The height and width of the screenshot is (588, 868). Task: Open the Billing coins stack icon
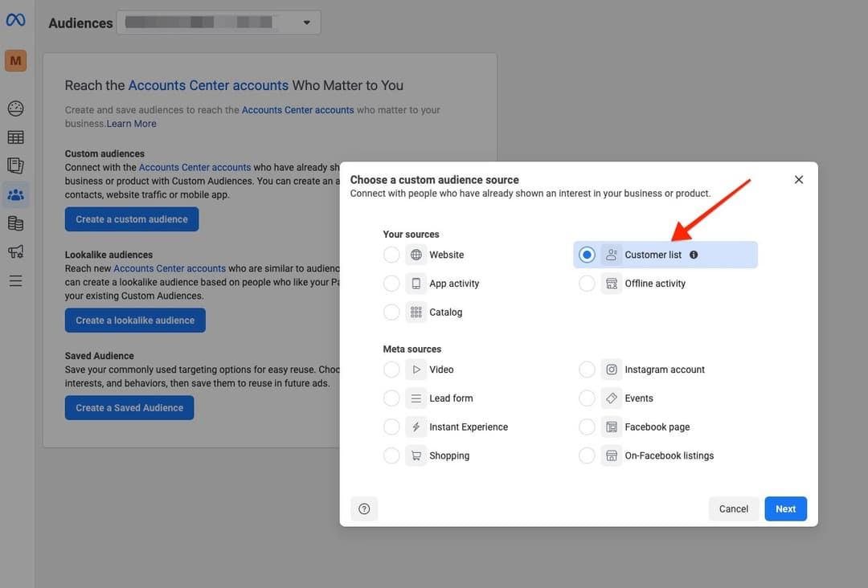point(15,223)
